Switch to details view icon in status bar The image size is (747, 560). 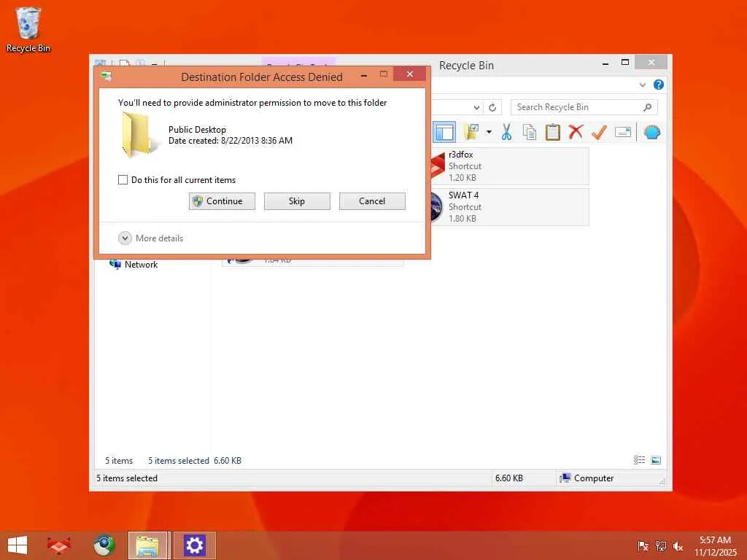639,460
